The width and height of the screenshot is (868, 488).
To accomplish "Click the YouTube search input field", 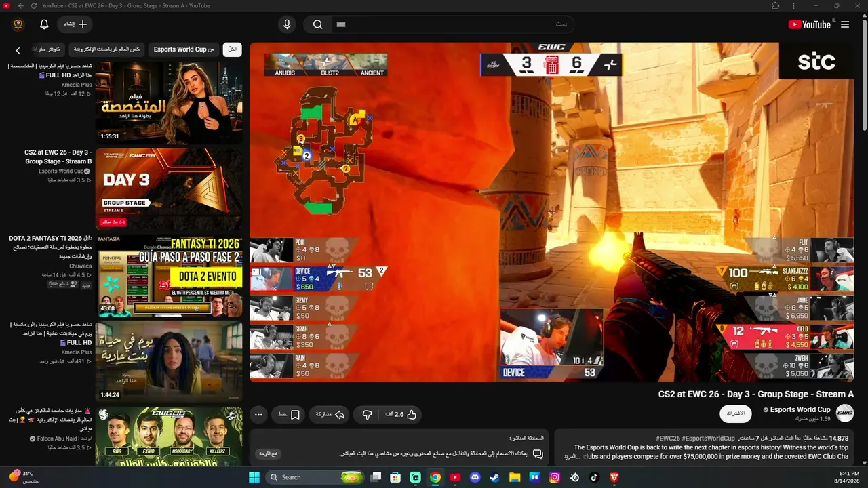I will click(x=453, y=24).
